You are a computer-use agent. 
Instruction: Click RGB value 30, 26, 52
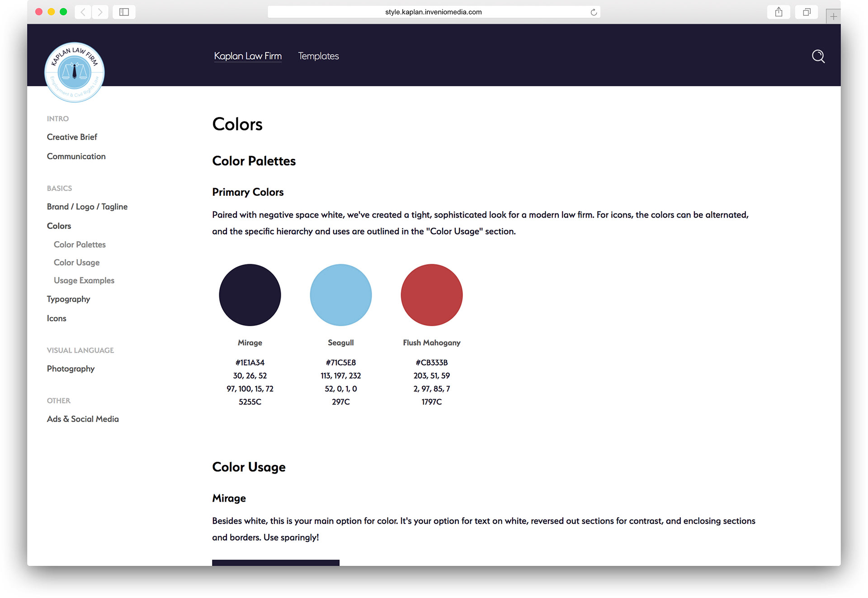pos(250,376)
